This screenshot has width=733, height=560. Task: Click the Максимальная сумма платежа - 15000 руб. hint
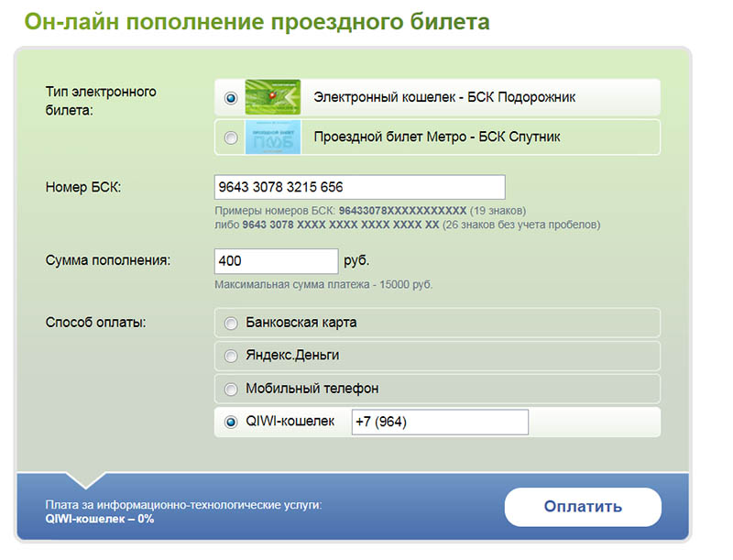coord(323,285)
